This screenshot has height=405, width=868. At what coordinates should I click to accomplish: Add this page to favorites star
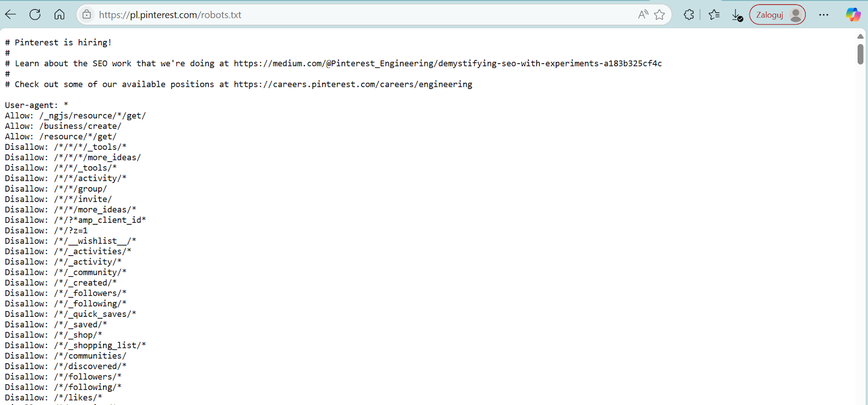coord(659,15)
